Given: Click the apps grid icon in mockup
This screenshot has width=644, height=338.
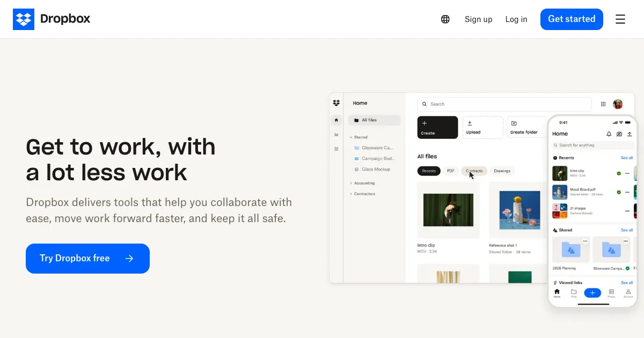Looking at the screenshot, I should pos(603,104).
